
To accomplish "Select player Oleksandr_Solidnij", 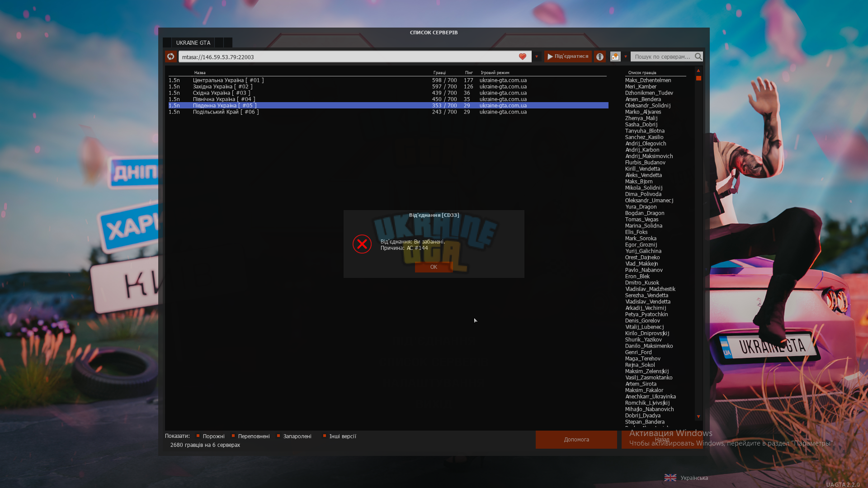I will point(647,105).
